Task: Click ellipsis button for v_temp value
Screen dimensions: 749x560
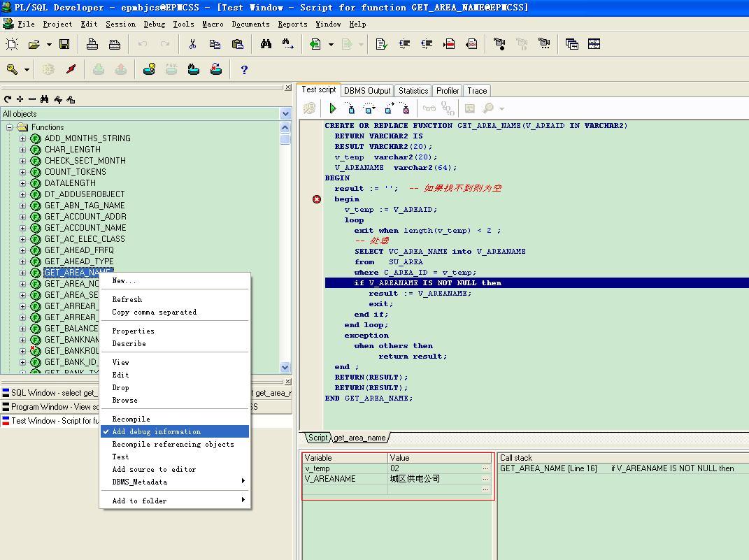Action: coord(485,469)
